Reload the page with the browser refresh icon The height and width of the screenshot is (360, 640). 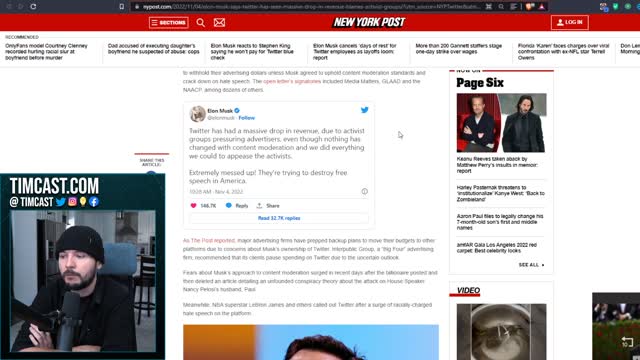click(33, 7)
